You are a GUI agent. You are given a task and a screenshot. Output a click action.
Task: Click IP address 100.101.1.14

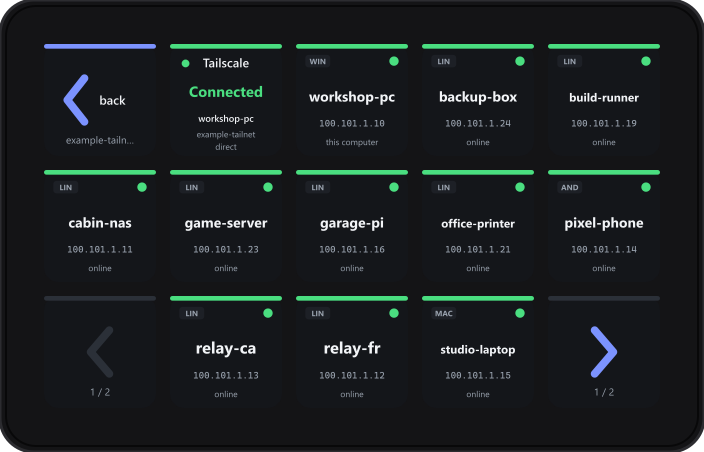coord(604,250)
